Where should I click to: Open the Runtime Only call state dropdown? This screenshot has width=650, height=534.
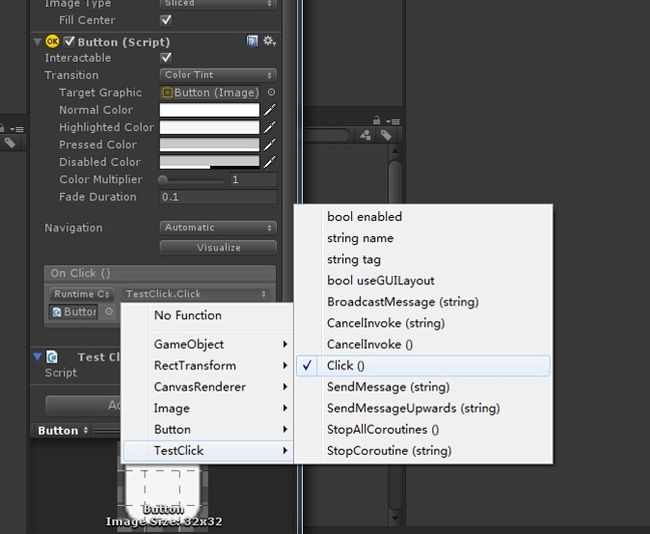81,294
